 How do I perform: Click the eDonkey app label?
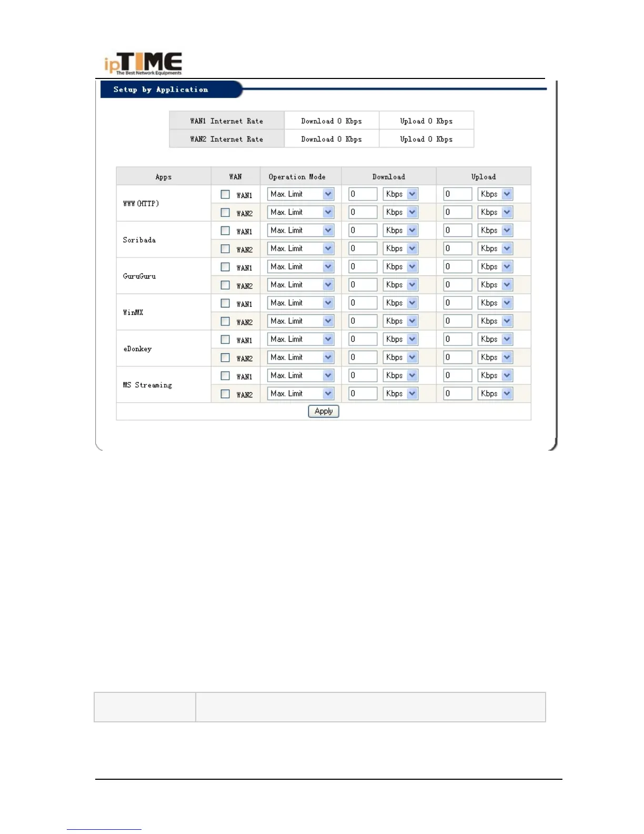tap(137, 349)
